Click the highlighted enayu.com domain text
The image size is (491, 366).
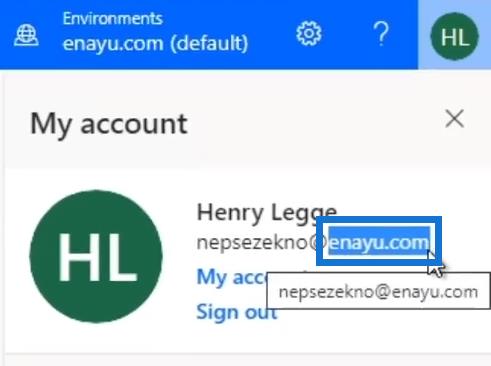click(379, 242)
